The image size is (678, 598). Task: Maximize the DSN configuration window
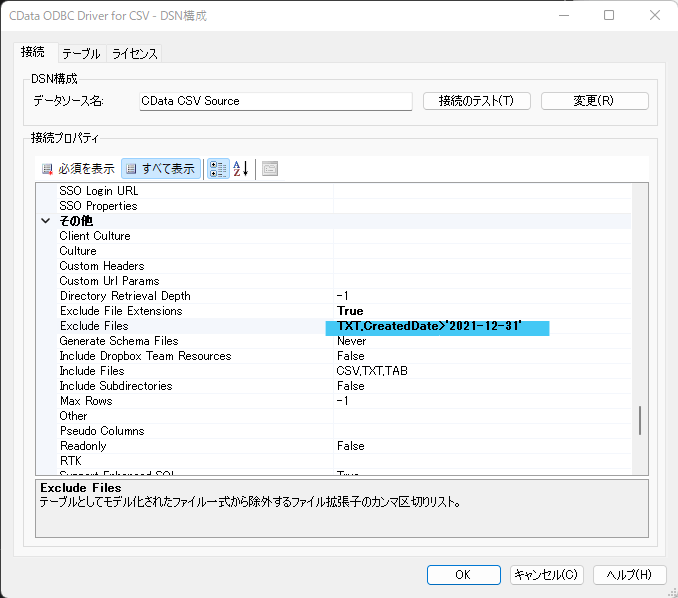point(609,16)
